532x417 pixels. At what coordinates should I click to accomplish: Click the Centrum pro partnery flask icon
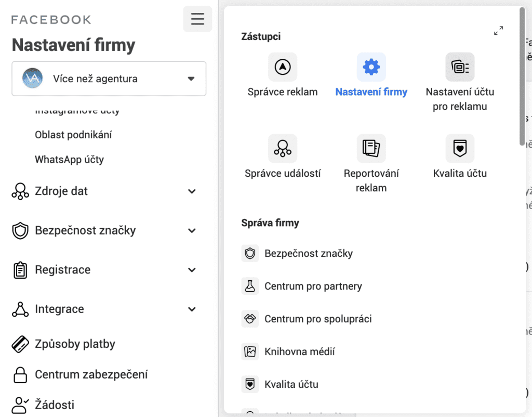click(x=250, y=286)
